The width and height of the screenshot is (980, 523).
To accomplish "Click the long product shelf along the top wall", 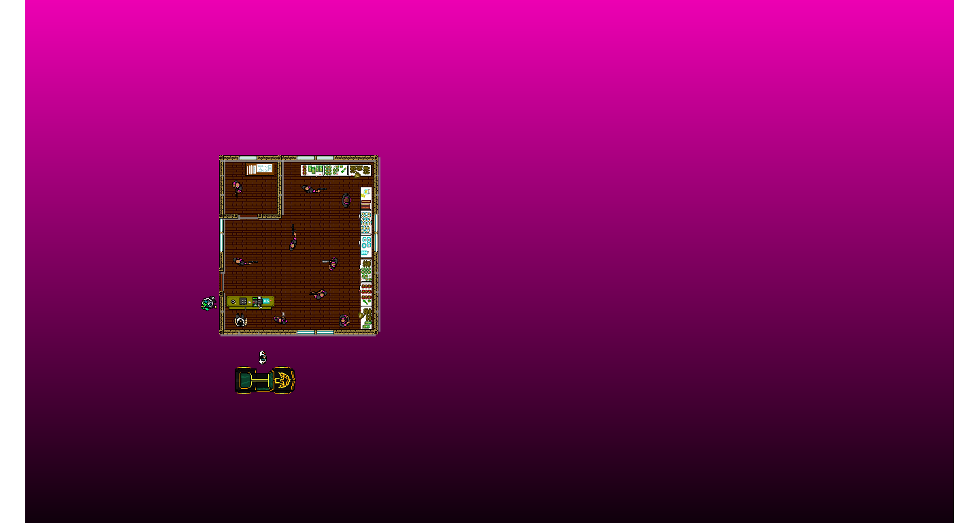I will click(x=336, y=170).
